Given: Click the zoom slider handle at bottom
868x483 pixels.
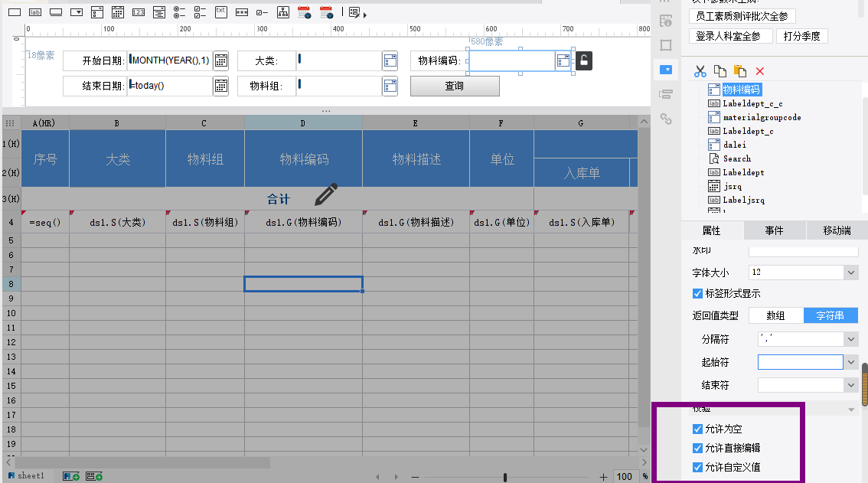Looking at the screenshot, I should [505, 477].
